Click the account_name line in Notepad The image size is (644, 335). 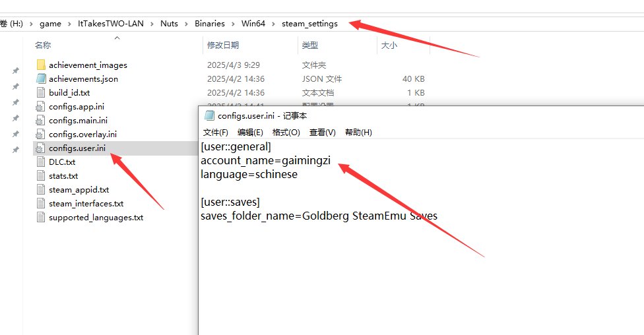(265, 160)
